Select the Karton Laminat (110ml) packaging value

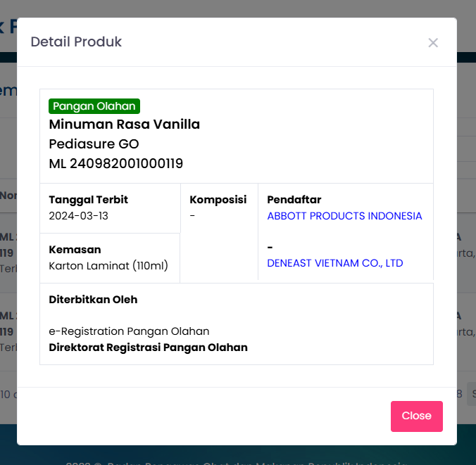(x=108, y=266)
